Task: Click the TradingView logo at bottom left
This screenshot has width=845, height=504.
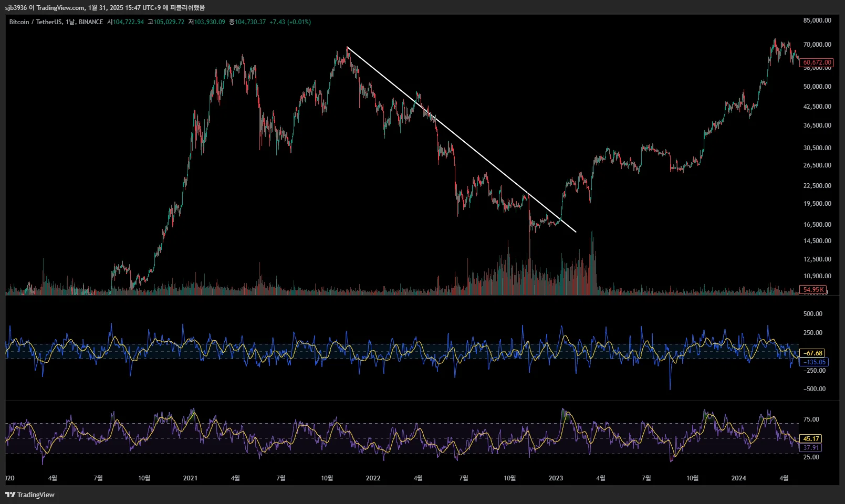Action: tap(30, 495)
